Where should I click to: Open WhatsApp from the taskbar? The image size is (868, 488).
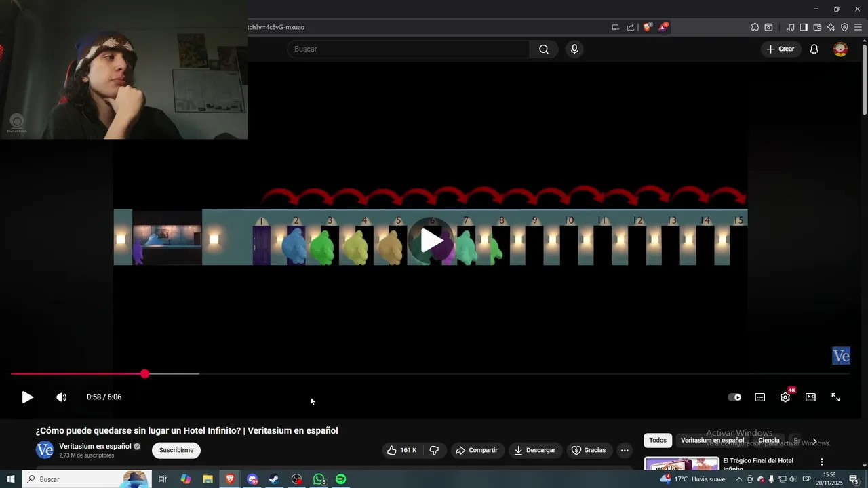coord(319,479)
